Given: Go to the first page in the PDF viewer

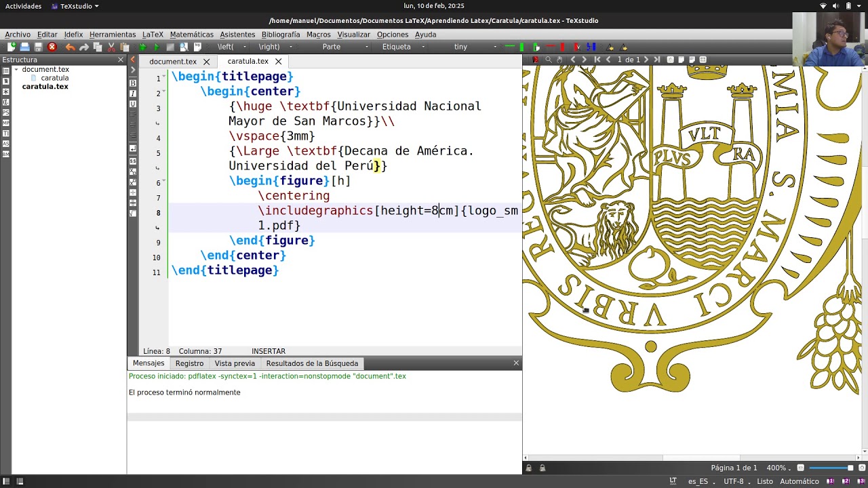Looking at the screenshot, I should 597,60.
